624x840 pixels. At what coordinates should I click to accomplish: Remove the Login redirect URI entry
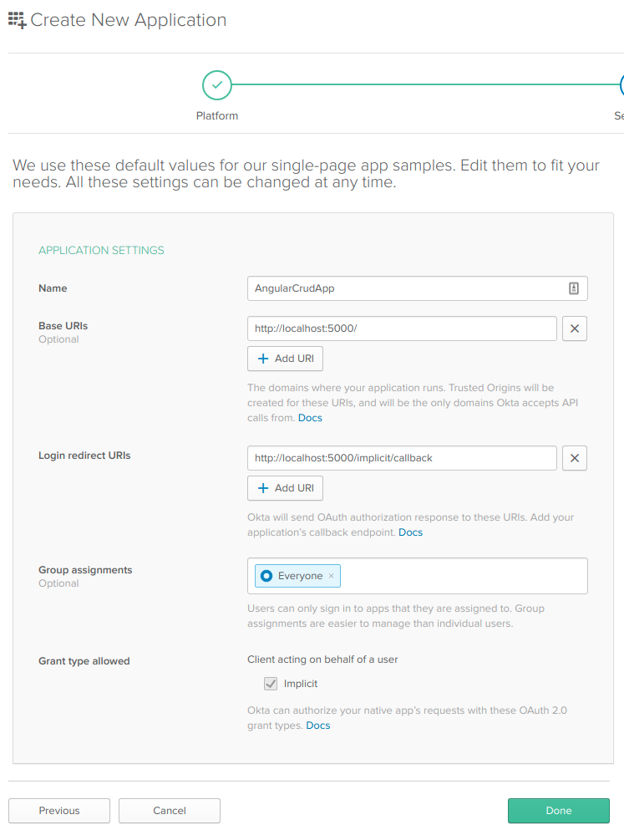575,458
